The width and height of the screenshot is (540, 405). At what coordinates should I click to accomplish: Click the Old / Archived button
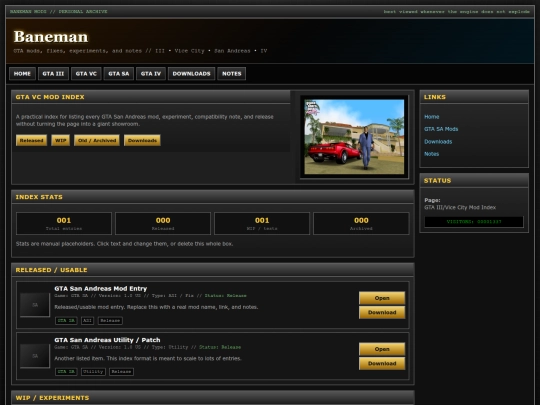tap(97, 141)
